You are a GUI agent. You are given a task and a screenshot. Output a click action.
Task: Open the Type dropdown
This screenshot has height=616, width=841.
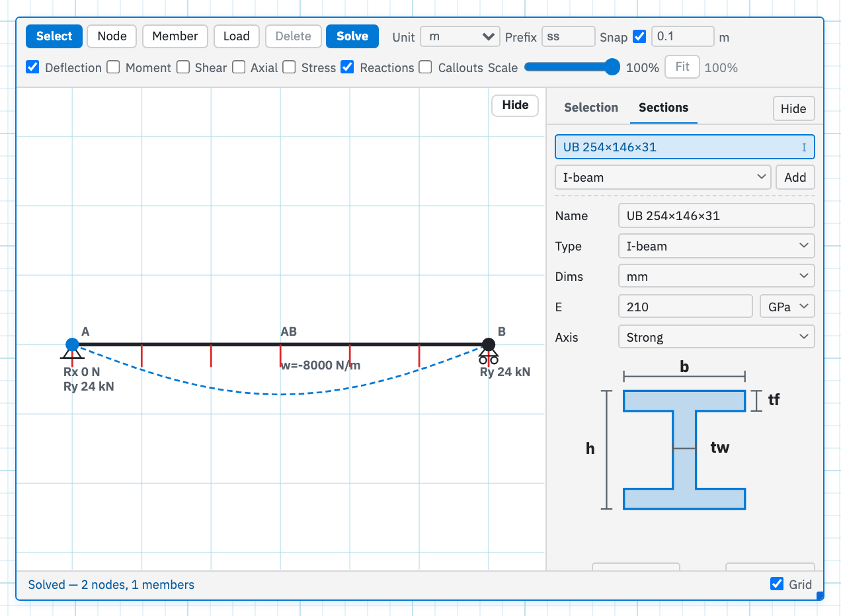716,246
